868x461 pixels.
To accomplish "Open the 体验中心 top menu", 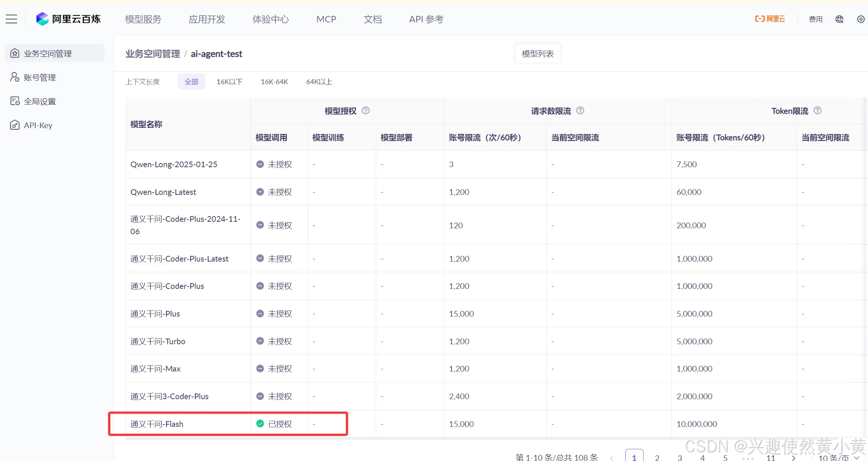I will click(x=271, y=19).
